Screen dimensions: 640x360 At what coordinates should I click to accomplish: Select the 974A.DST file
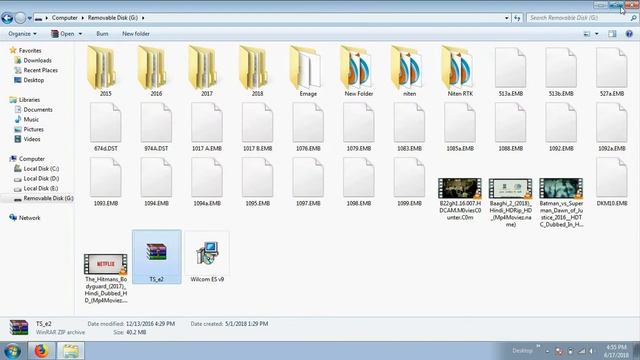pos(156,127)
